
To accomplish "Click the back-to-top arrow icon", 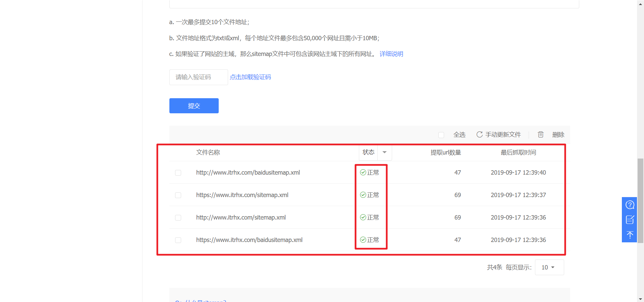I will point(630,235).
